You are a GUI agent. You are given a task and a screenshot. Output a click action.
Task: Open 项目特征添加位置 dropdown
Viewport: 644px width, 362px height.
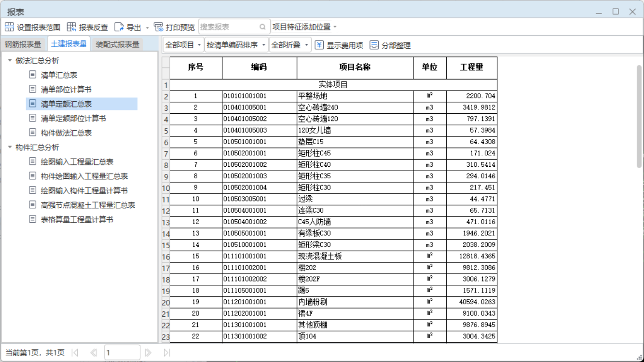(305, 27)
